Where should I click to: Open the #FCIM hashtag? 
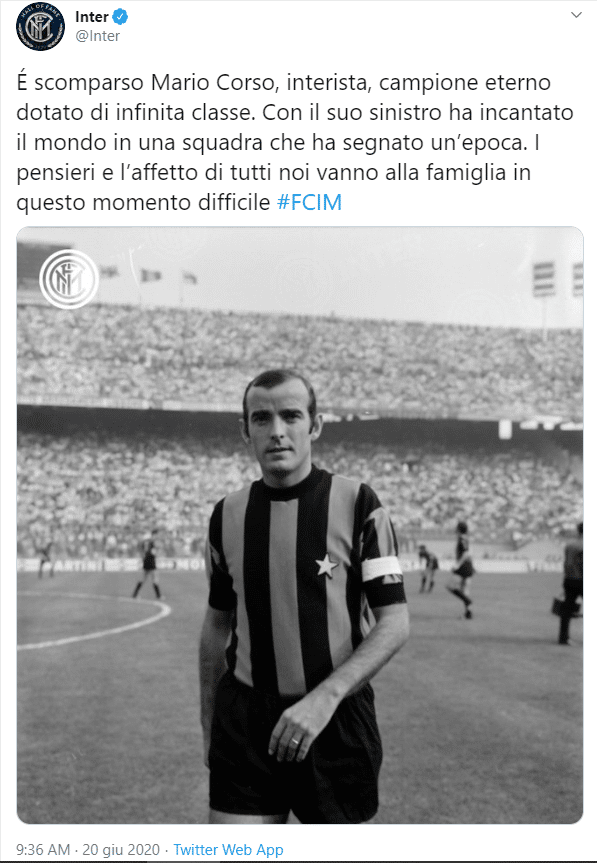point(309,203)
